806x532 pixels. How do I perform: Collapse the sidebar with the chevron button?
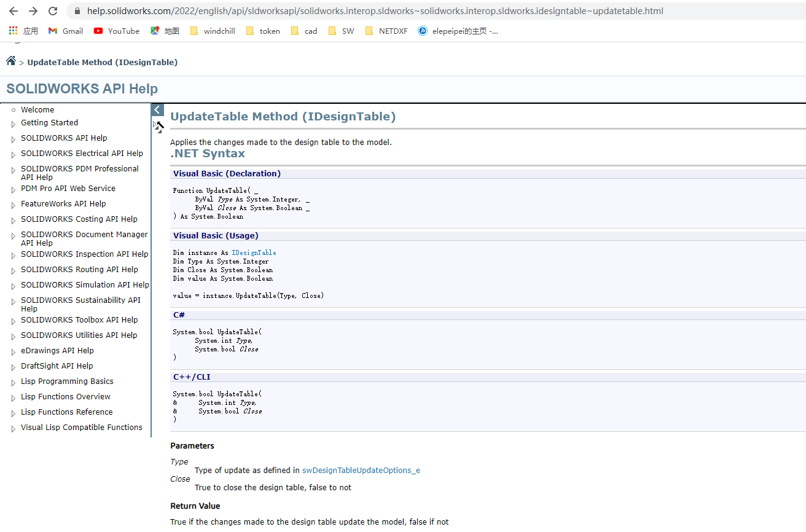(x=157, y=110)
